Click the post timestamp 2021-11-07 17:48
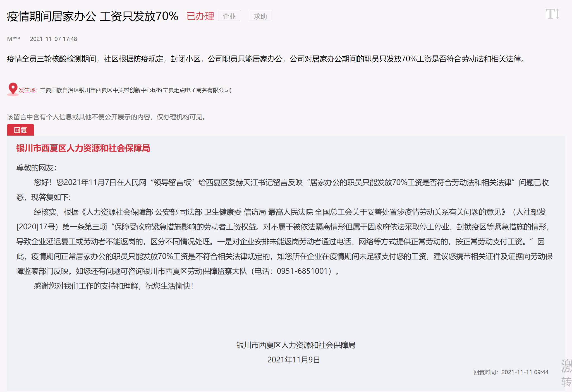Viewport: 572px width, 392px height. [53, 39]
